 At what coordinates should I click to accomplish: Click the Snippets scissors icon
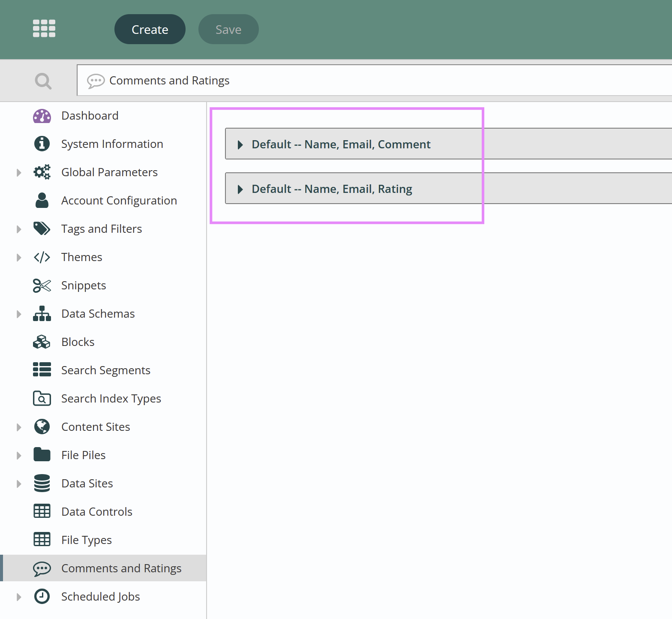42,285
